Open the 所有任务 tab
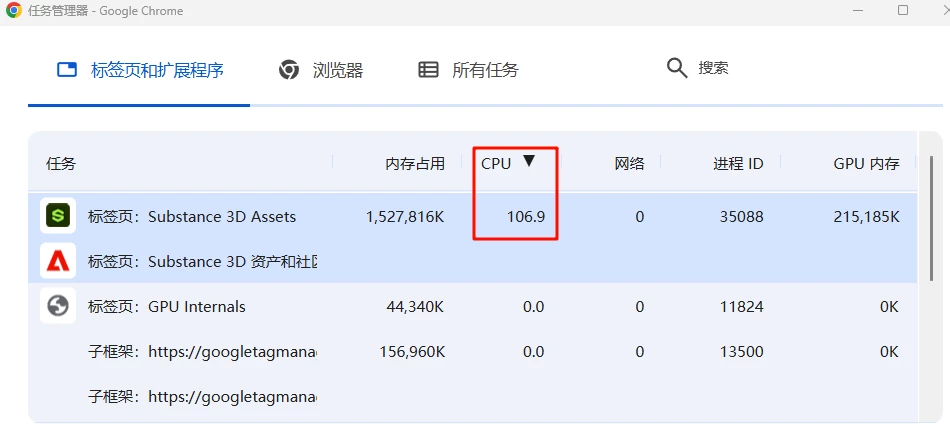The image size is (950, 435). pos(468,70)
